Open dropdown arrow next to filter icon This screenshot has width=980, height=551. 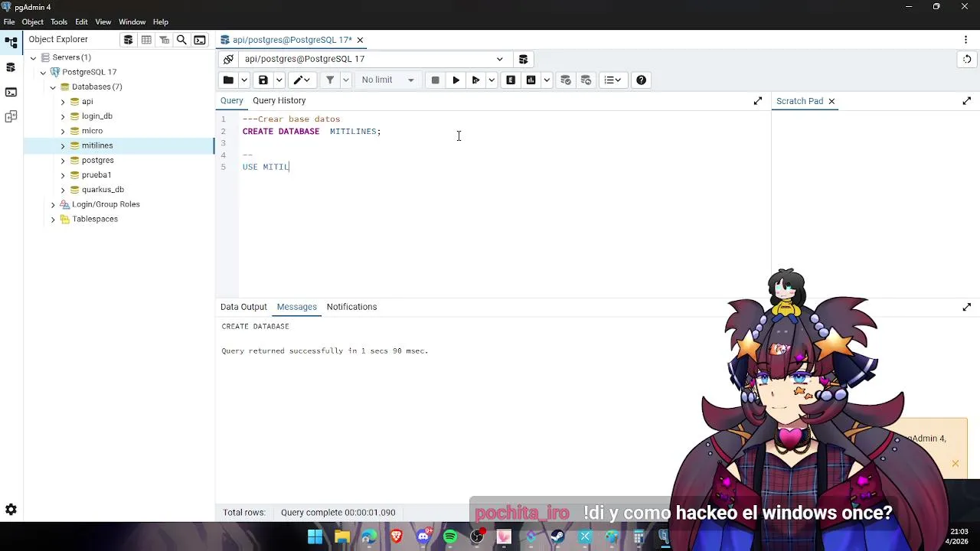point(346,80)
